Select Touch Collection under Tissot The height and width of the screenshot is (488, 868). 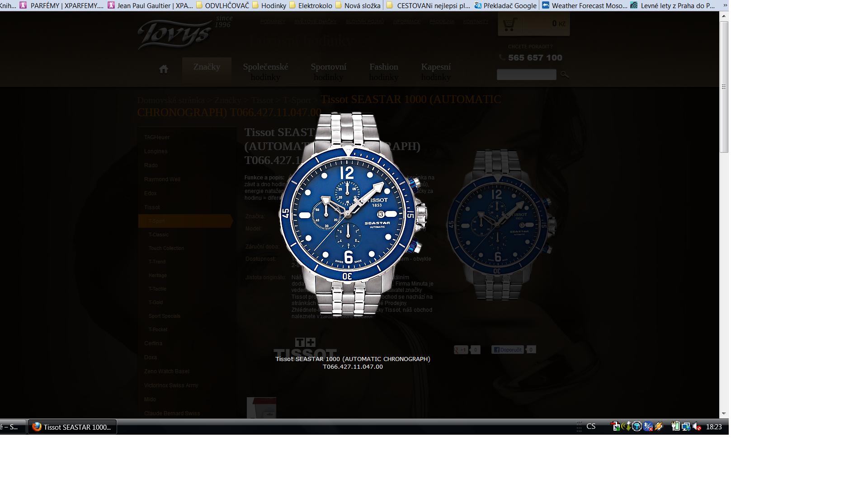pos(166,249)
